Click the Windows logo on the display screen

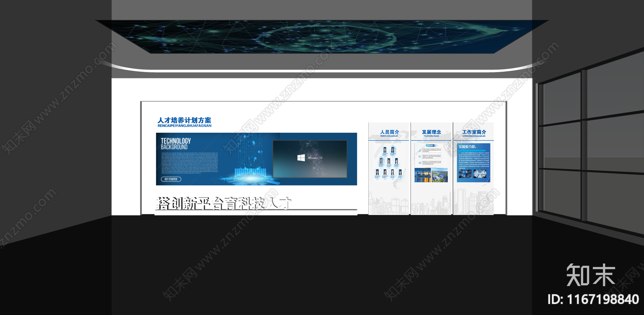point(301,158)
